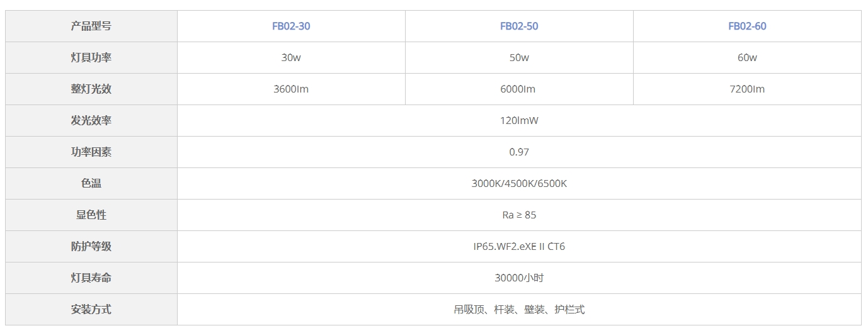Click the 灯具功率 row label

click(x=91, y=58)
